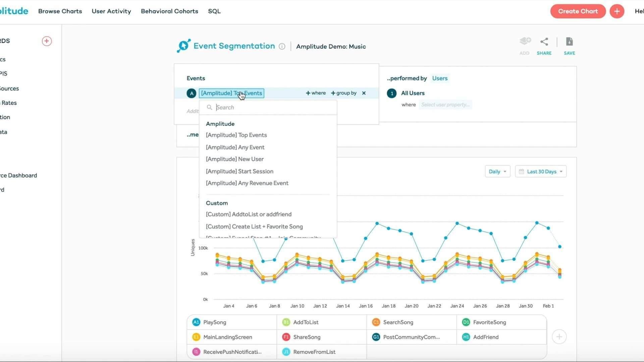Toggle the AddFriend series in legend
The image size is (644, 362).
[501, 337]
